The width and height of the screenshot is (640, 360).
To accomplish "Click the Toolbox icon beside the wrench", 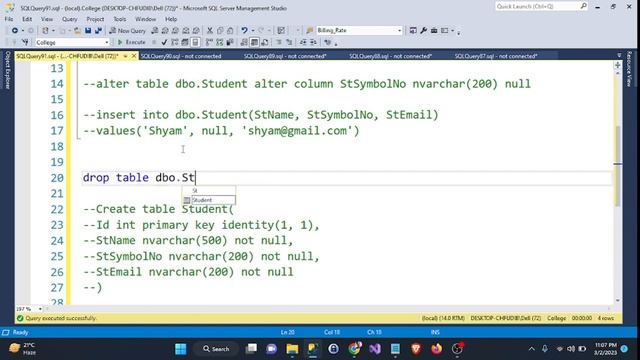I will click(434, 31).
